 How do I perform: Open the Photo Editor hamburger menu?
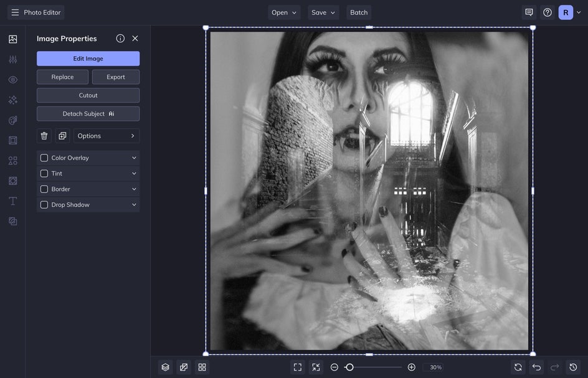point(15,12)
